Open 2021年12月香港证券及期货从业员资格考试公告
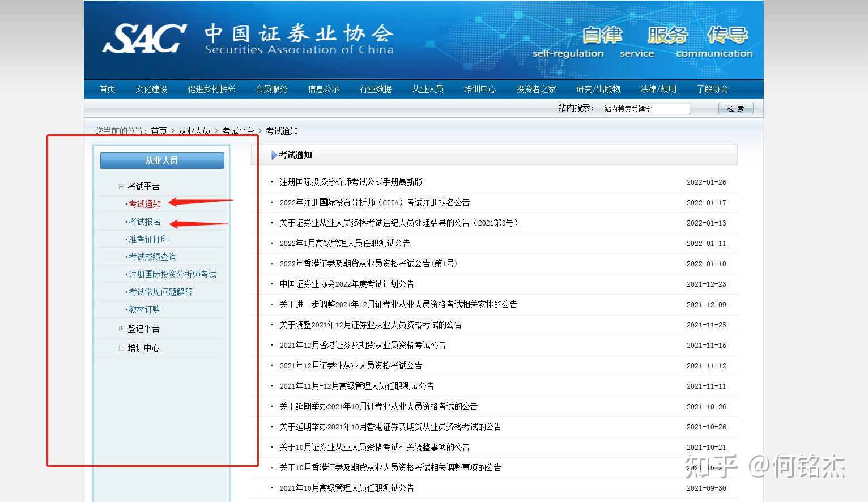 coord(363,345)
